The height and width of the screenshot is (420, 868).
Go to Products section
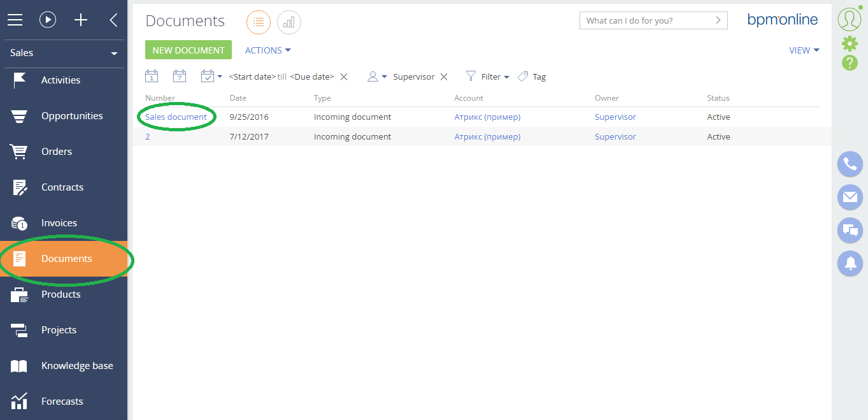coord(64,294)
